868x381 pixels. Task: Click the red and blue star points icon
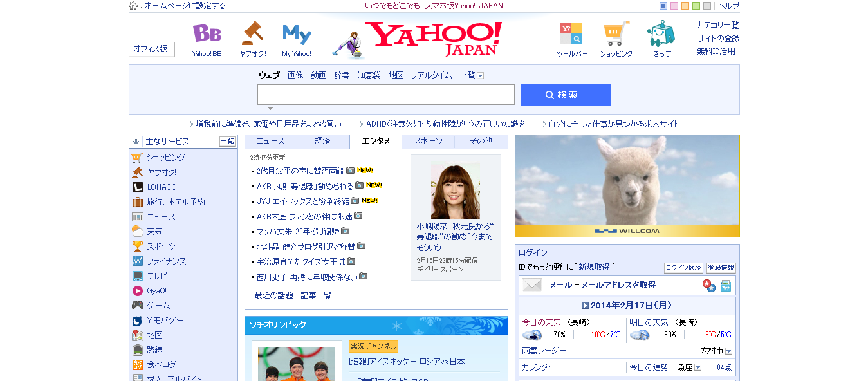[708, 285]
